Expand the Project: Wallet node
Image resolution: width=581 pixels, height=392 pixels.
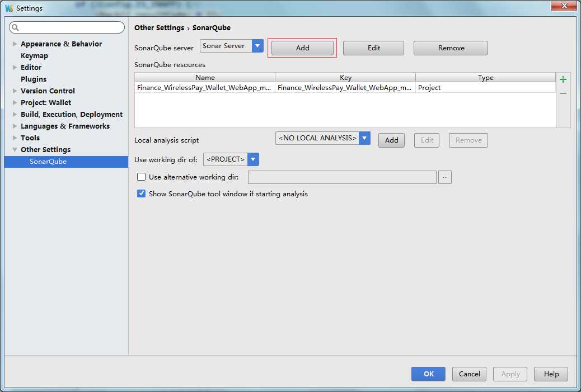[x=15, y=102]
